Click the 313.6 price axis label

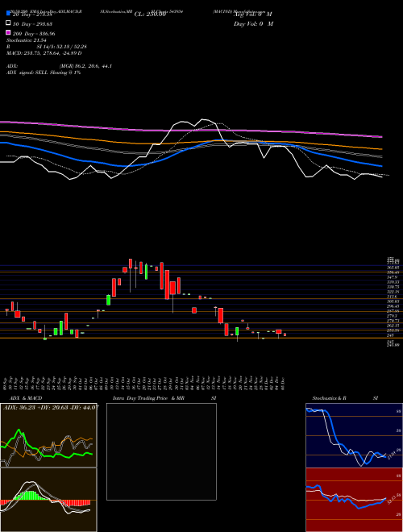(393, 296)
